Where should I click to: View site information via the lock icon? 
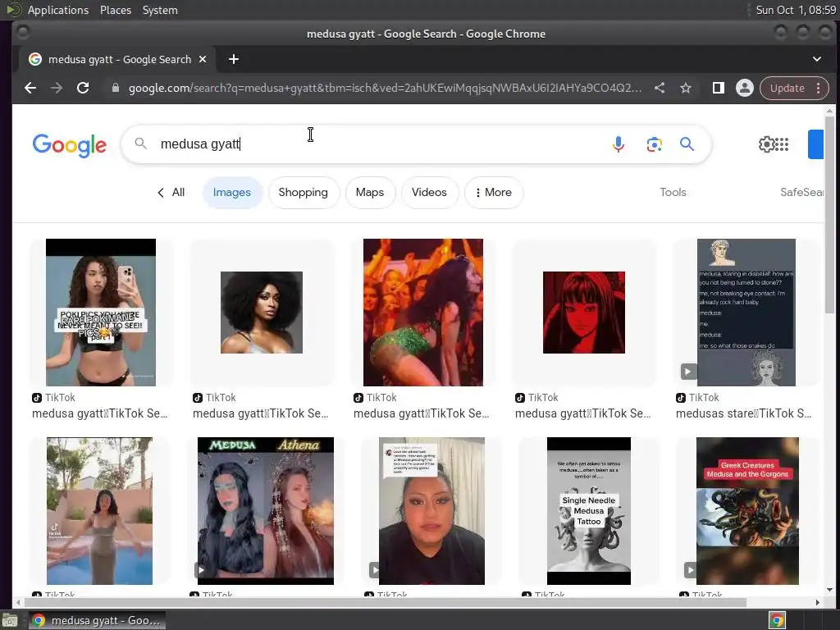click(x=115, y=88)
